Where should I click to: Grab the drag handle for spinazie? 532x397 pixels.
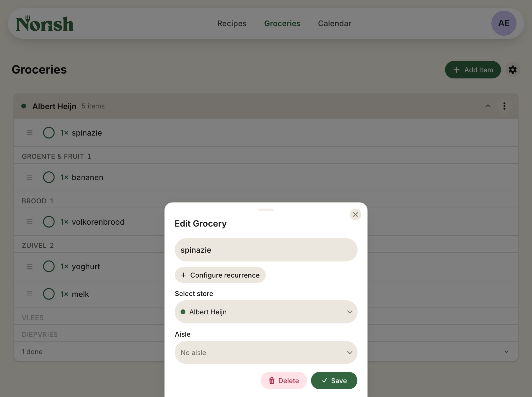coord(29,133)
